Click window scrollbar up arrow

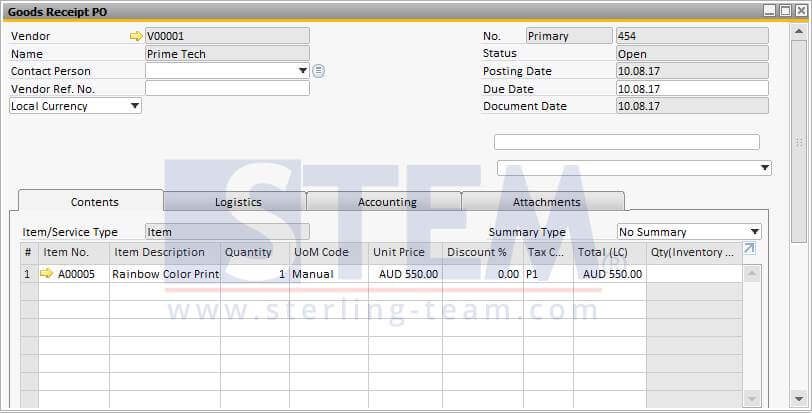(x=799, y=31)
